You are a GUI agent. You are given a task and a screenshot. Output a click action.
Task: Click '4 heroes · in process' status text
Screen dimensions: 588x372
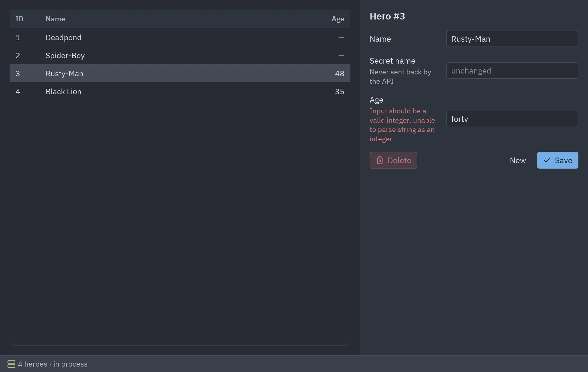53,364
